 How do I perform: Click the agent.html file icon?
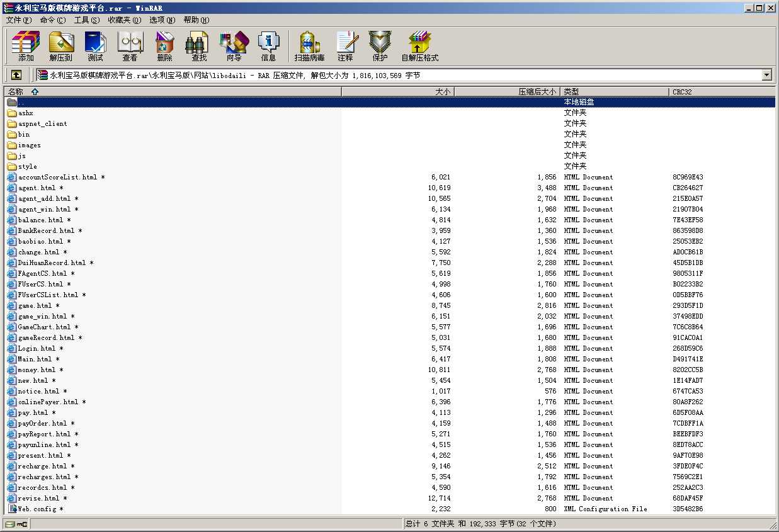click(x=11, y=188)
